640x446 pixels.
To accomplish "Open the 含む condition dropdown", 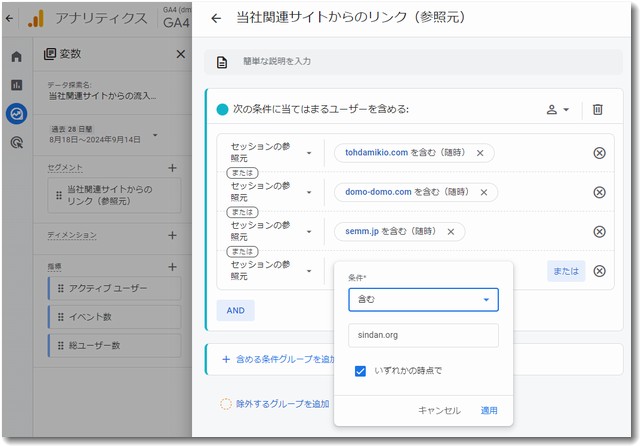I will click(x=423, y=299).
